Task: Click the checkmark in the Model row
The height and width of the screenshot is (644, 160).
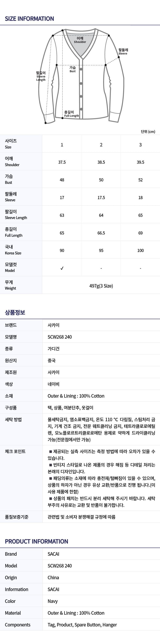Action: click(x=62, y=268)
